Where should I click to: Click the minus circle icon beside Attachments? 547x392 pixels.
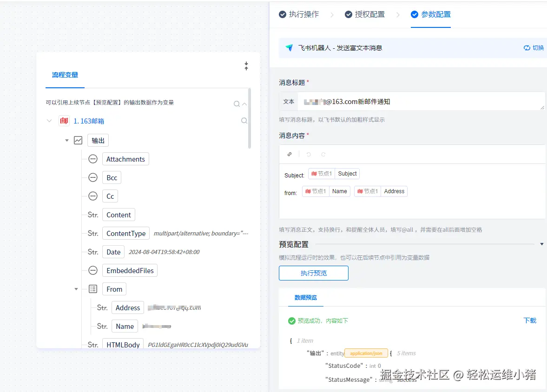93,159
